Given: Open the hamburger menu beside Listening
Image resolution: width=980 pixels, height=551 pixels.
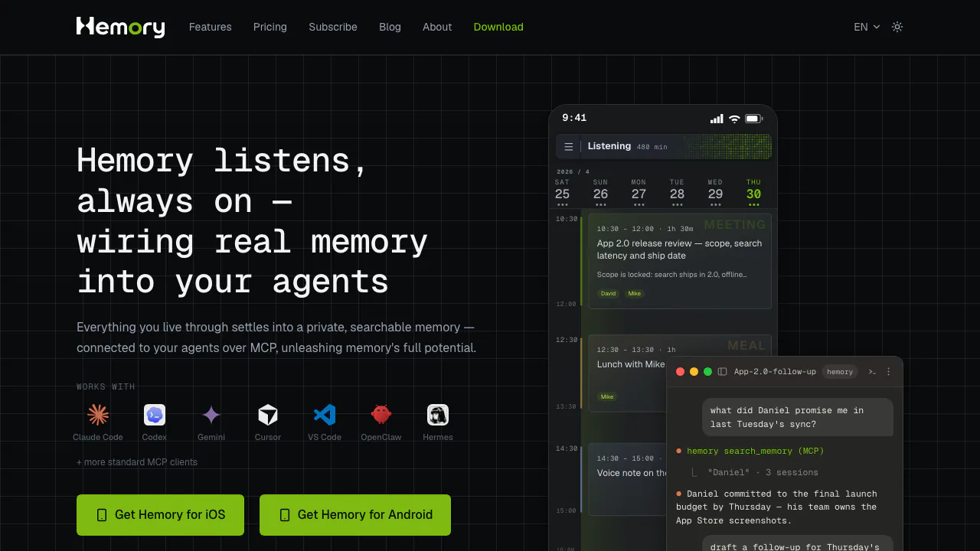Looking at the screenshot, I should (x=569, y=147).
